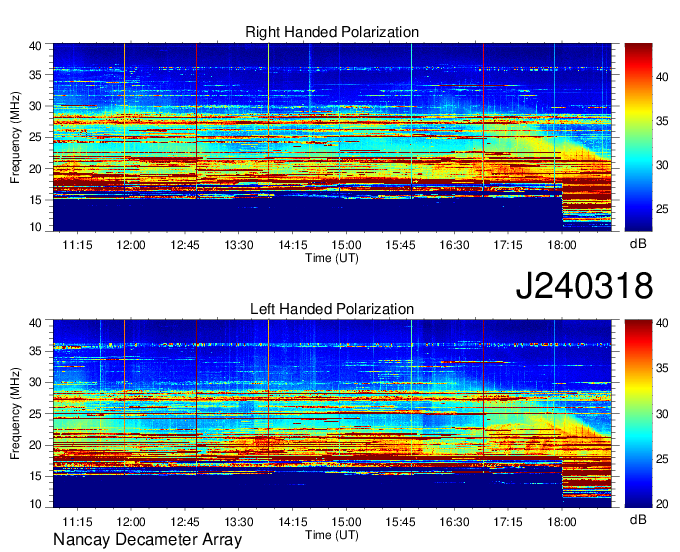Click the 14:15 time tick on Left Handed plot

pos(293,522)
